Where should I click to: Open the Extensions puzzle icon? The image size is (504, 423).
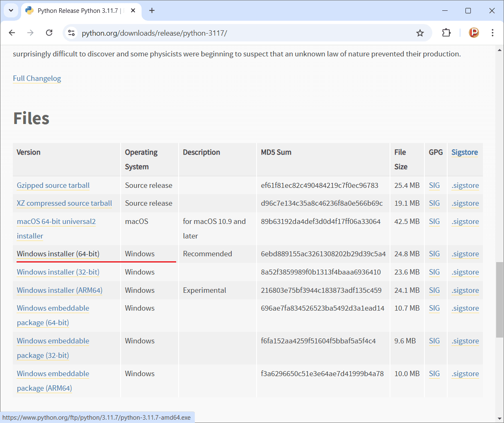click(446, 33)
